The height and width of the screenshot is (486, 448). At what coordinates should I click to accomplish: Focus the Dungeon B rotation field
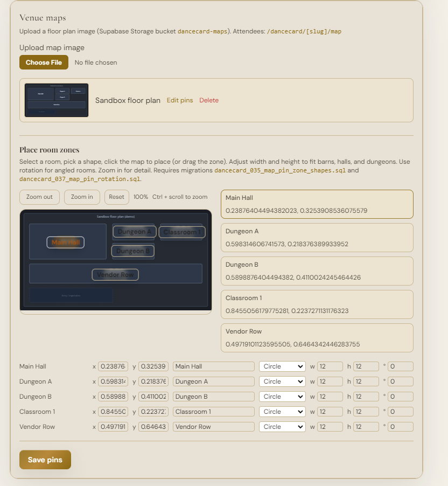click(400, 397)
